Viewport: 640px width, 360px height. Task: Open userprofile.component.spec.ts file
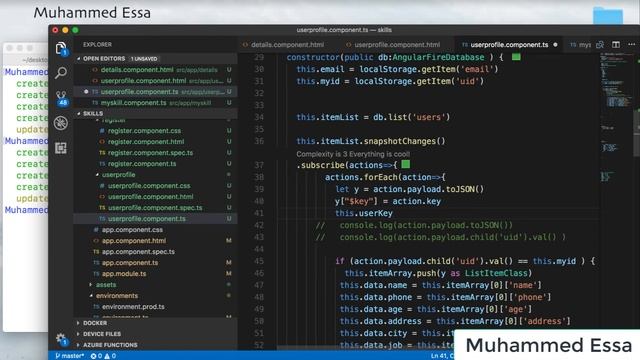155,208
